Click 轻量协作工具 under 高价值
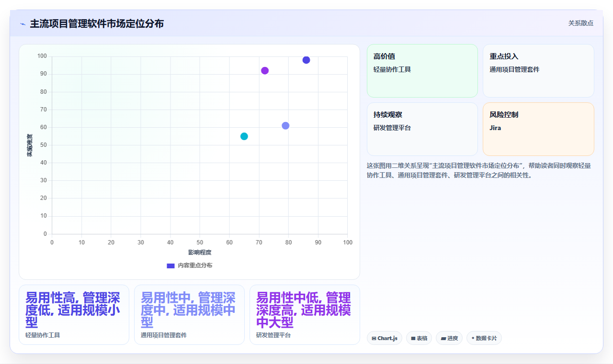The height and width of the screenshot is (364, 613). click(392, 69)
